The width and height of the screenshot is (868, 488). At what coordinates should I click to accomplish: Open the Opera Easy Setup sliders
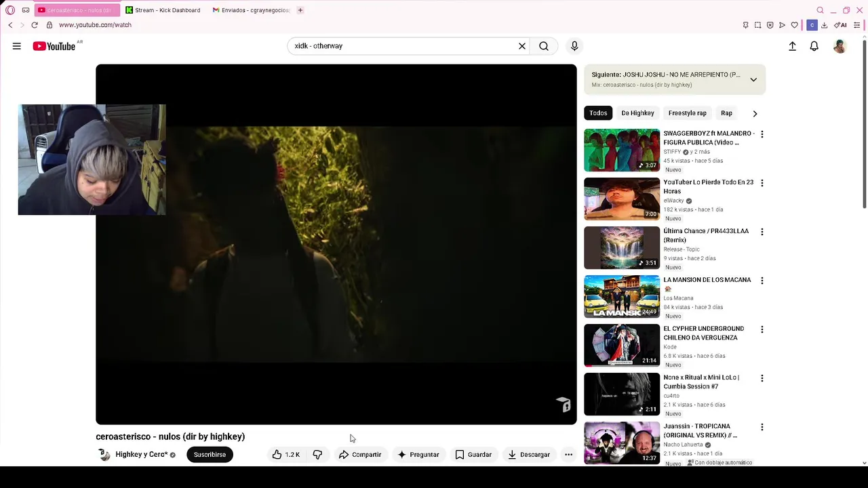(x=856, y=25)
